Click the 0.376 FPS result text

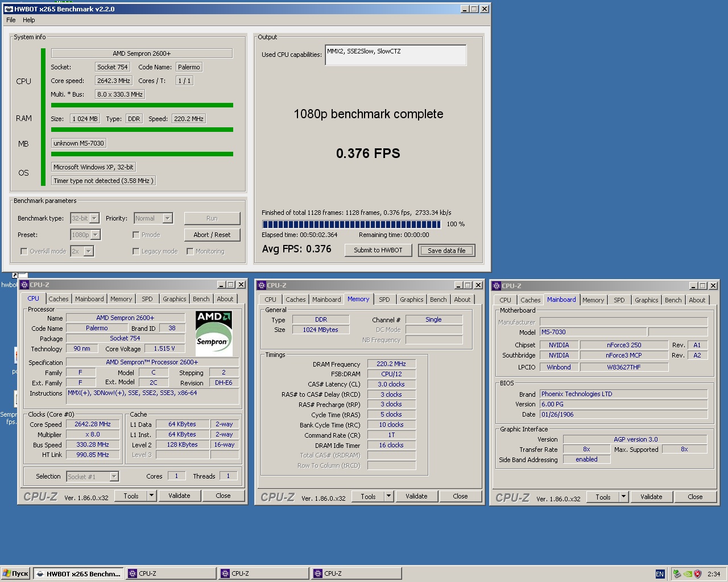point(368,153)
